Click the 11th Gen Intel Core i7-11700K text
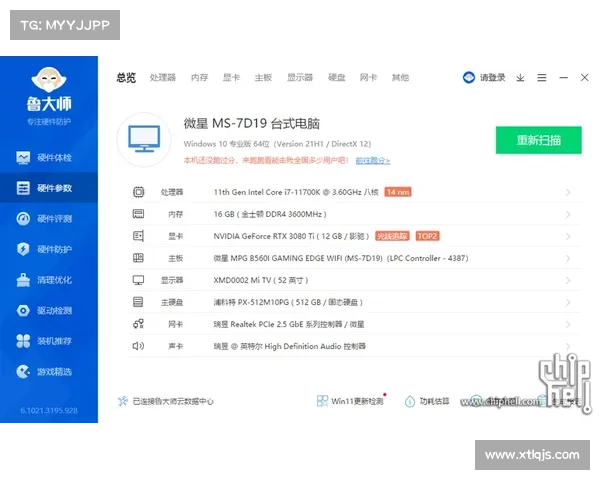Screen dimensions: 600x480 pyautogui.click(x=296, y=192)
